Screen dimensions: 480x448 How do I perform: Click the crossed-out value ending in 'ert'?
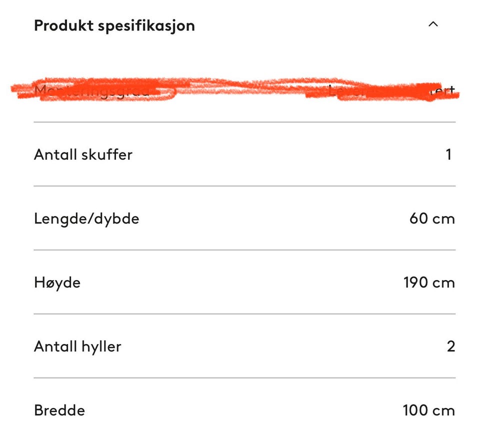click(392, 90)
